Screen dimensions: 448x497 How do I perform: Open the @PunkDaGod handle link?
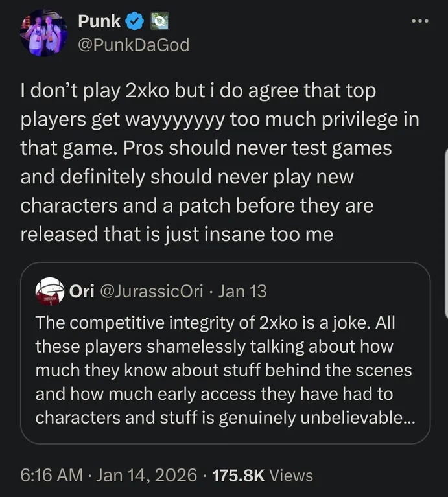[x=133, y=46]
